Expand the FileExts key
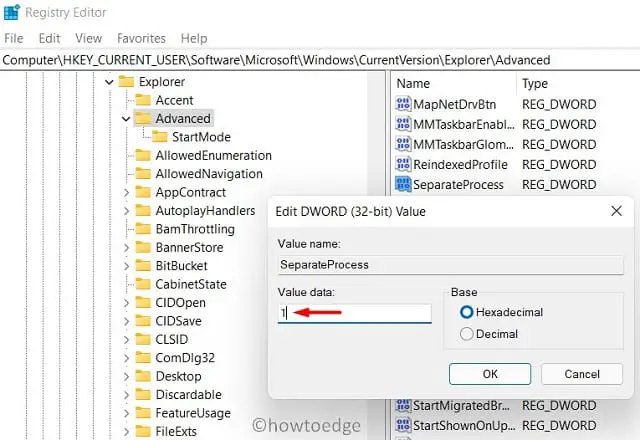This screenshot has height=440, width=640. [x=126, y=431]
